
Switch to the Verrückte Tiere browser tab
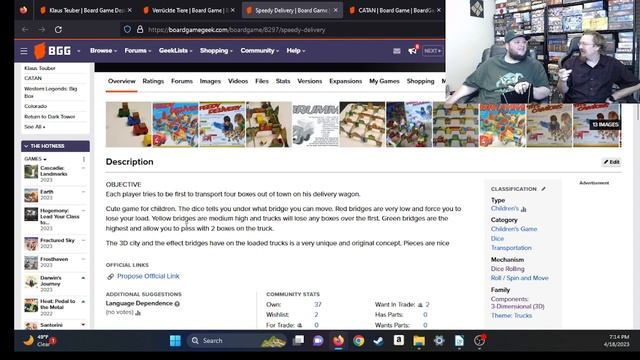pyautogui.click(x=188, y=10)
